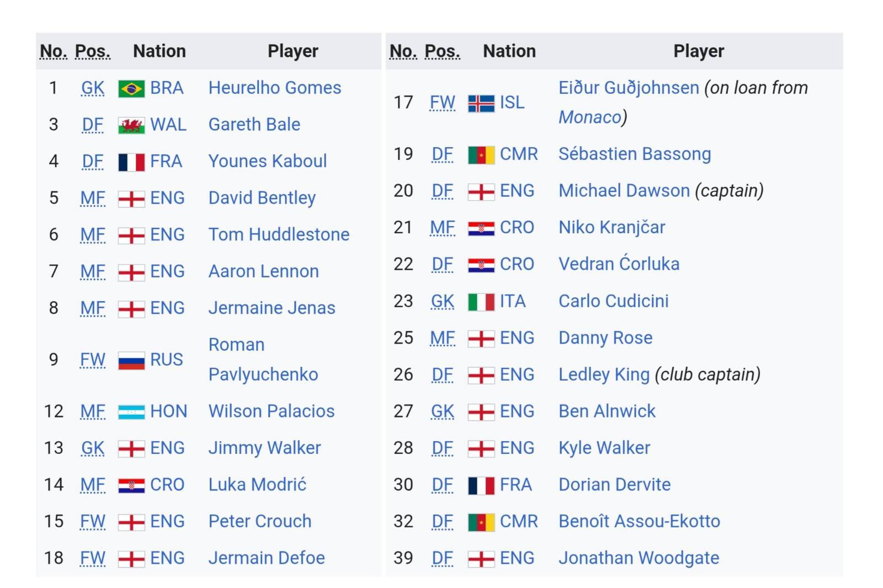883x588 pixels.
Task: Click No. header in right table
Action: click(403, 51)
